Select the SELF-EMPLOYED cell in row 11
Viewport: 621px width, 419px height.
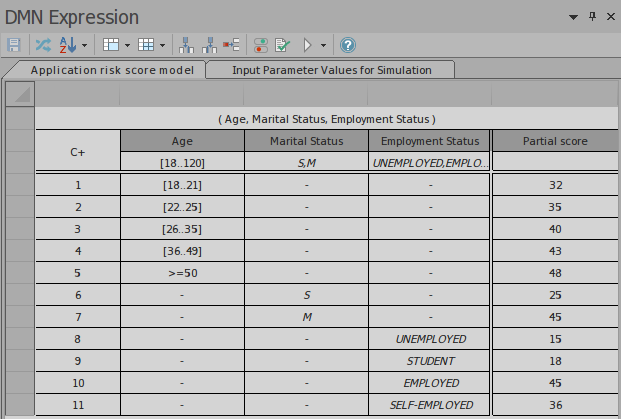pyautogui.click(x=430, y=404)
